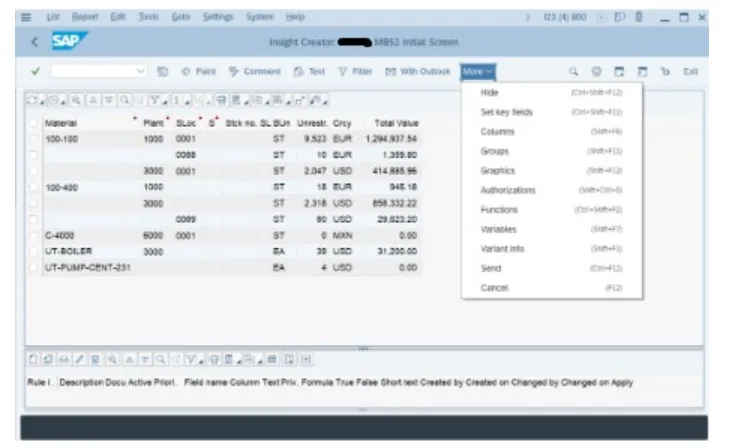Image resolution: width=729 pixels, height=448 pixels.
Task: Click sort ascending icon in upper grid toolbar
Action: point(93,100)
